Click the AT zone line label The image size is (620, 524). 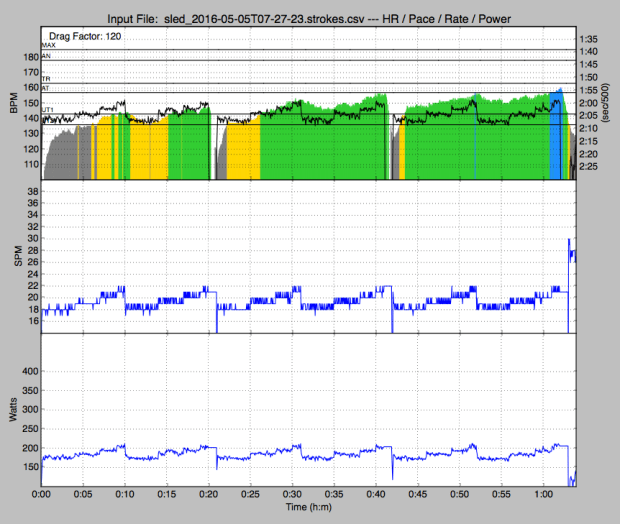tap(47, 89)
